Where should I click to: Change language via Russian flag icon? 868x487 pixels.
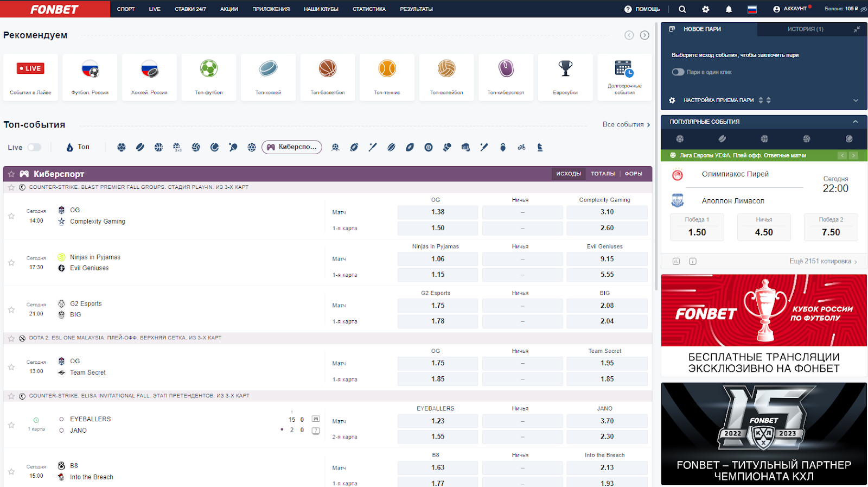[752, 9]
